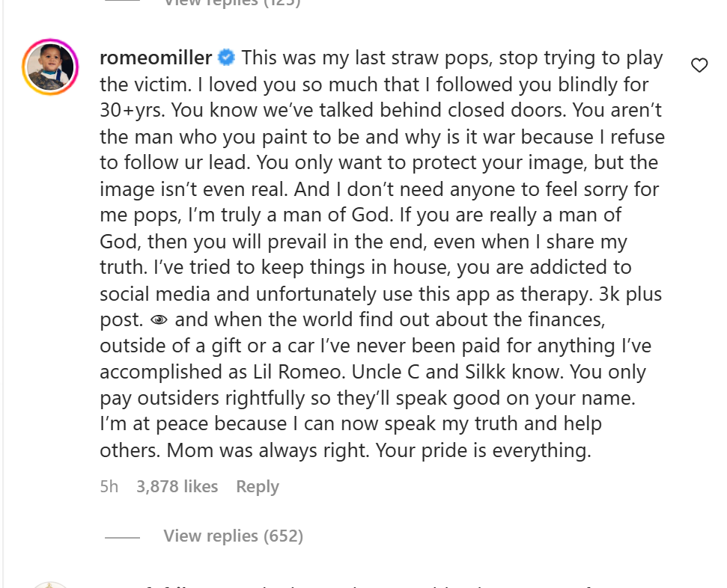Click the blue verified badge beside romeomiller
The image size is (727, 588).
226,58
